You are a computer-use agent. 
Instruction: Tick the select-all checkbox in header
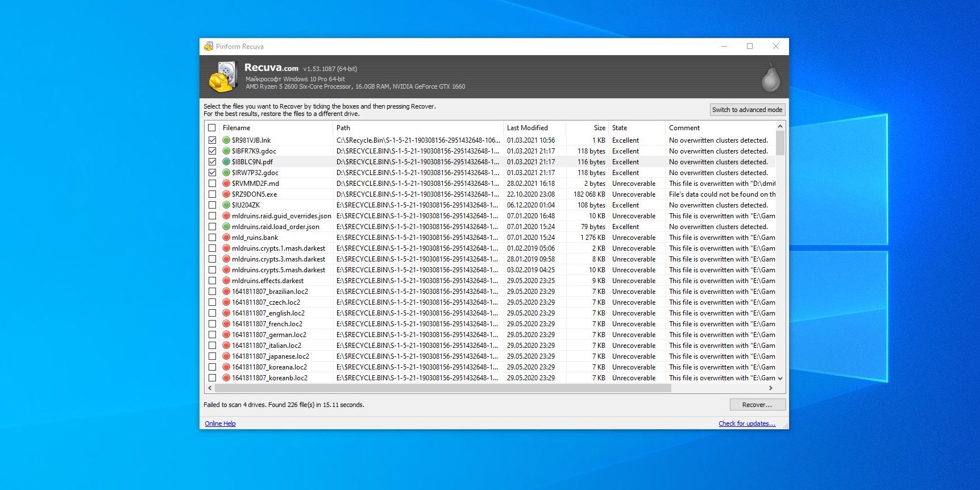[x=212, y=127]
